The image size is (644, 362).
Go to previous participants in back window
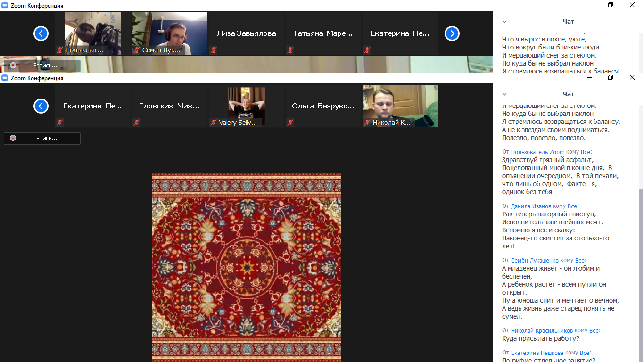41,33
